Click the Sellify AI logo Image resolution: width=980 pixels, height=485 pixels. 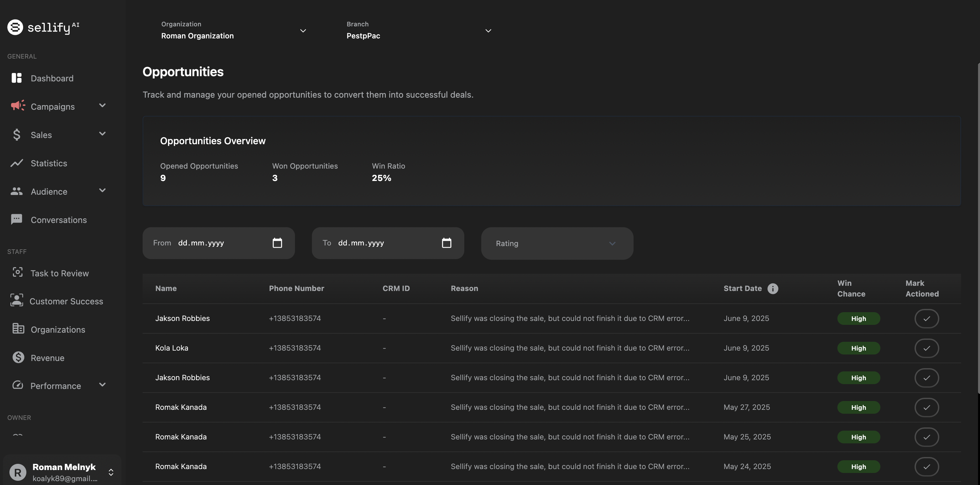point(43,27)
